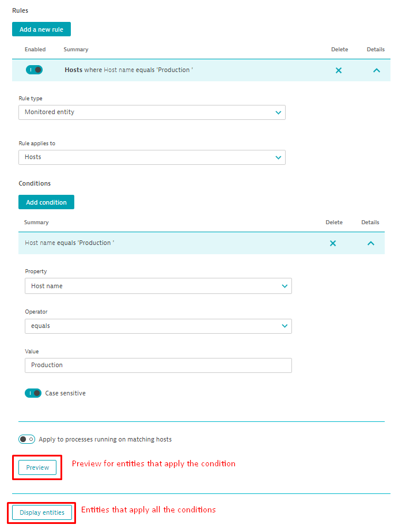This screenshot has width=402, height=532.
Task: Collapse the Hosts rule details chevron
Action: coord(377,70)
